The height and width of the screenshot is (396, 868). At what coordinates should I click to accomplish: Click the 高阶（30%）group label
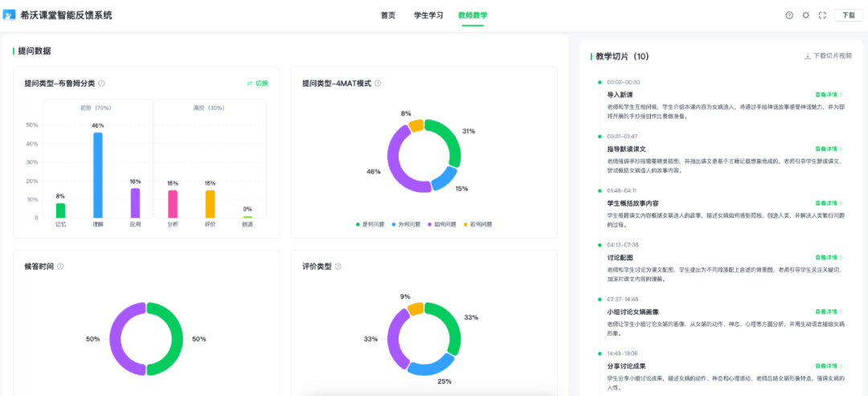click(210, 108)
